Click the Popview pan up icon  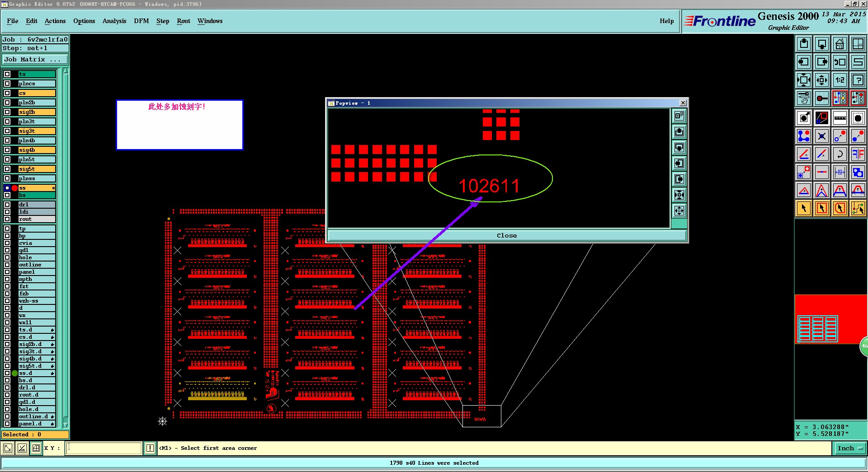pyautogui.click(x=679, y=132)
